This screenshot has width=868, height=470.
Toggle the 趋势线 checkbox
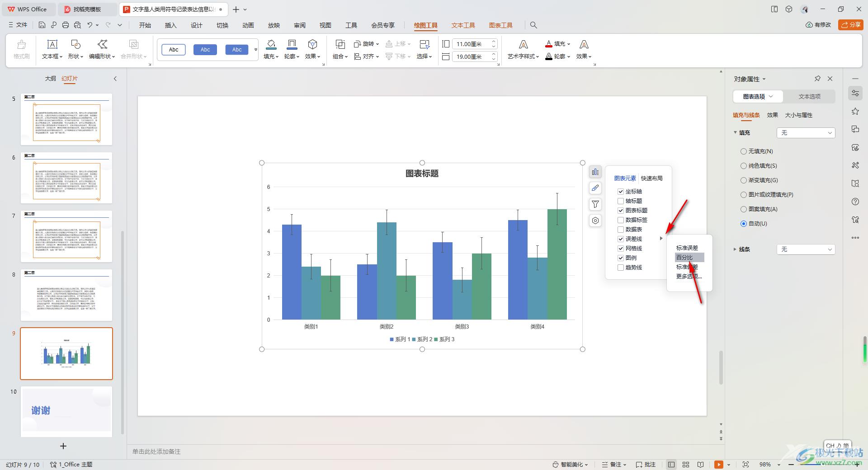point(621,268)
